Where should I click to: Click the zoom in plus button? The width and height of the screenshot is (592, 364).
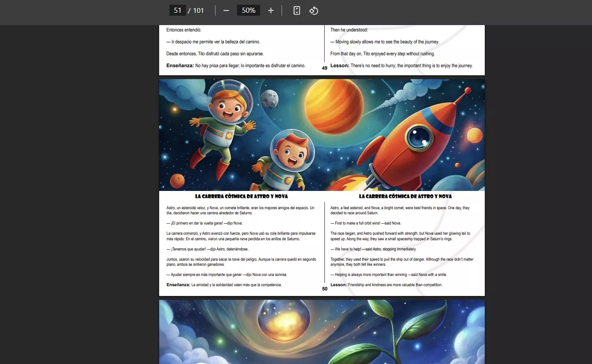pos(271,11)
